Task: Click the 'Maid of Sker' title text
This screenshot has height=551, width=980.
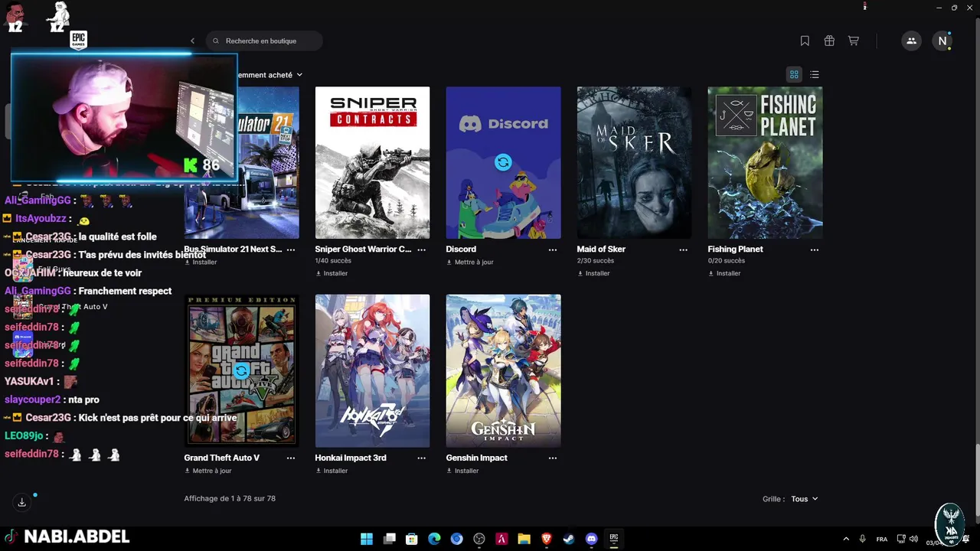Action: coord(601,249)
